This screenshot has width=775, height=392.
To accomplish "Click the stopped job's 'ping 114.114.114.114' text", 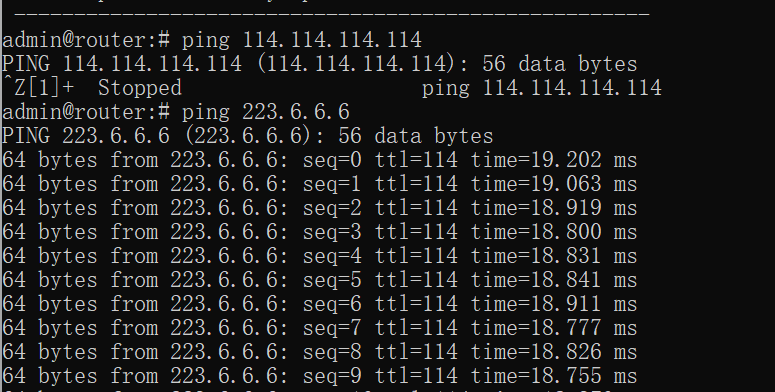I will pos(541,88).
